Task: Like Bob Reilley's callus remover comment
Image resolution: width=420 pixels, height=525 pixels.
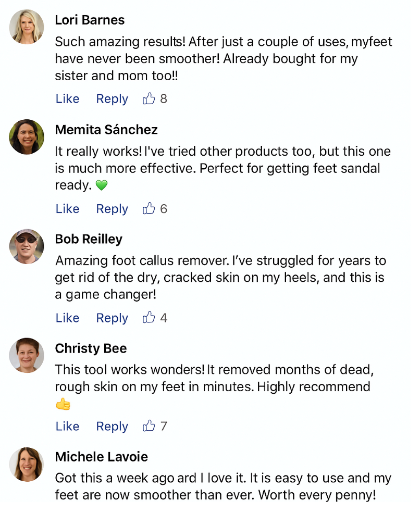Action: click(x=67, y=318)
